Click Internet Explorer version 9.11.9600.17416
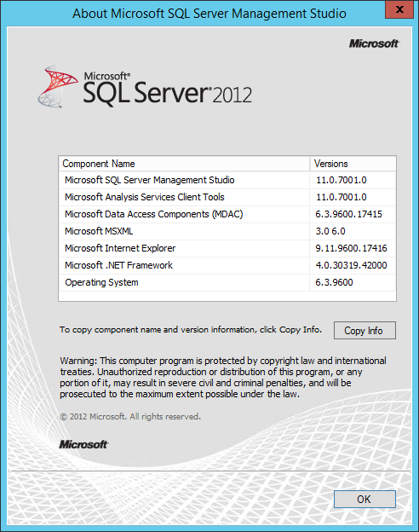This screenshot has width=419, height=532. [x=351, y=248]
